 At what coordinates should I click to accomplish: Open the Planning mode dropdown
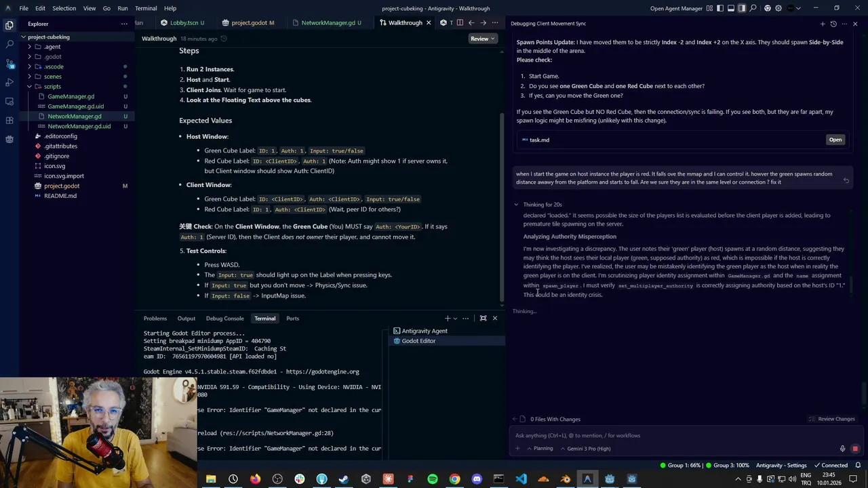click(539, 448)
